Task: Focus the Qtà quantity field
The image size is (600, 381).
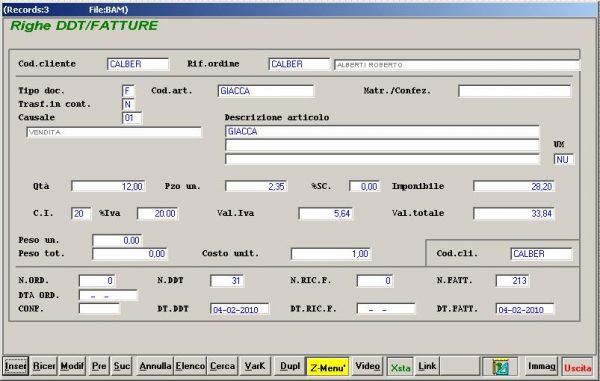Action: pos(108,186)
